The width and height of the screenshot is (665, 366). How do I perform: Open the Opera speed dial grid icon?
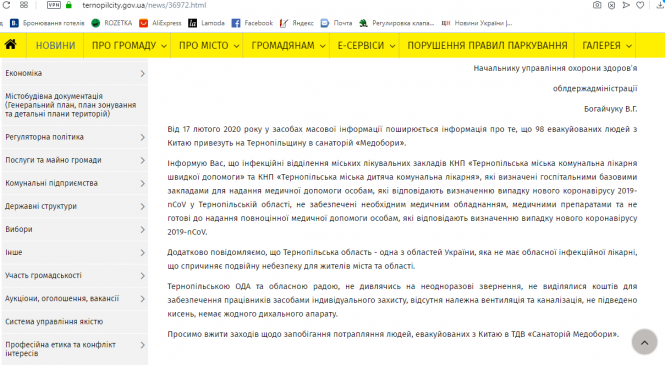pyautogui.click(x=24, y=5)
